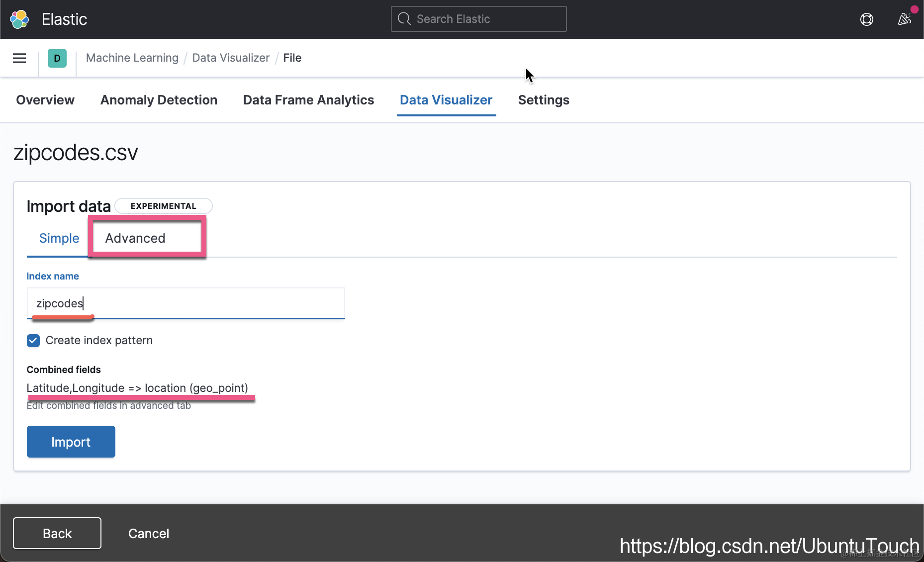924x562 pixels.
Task: Go to Data Visualizer breadcrumb
Action: click(x=231, y=58)
